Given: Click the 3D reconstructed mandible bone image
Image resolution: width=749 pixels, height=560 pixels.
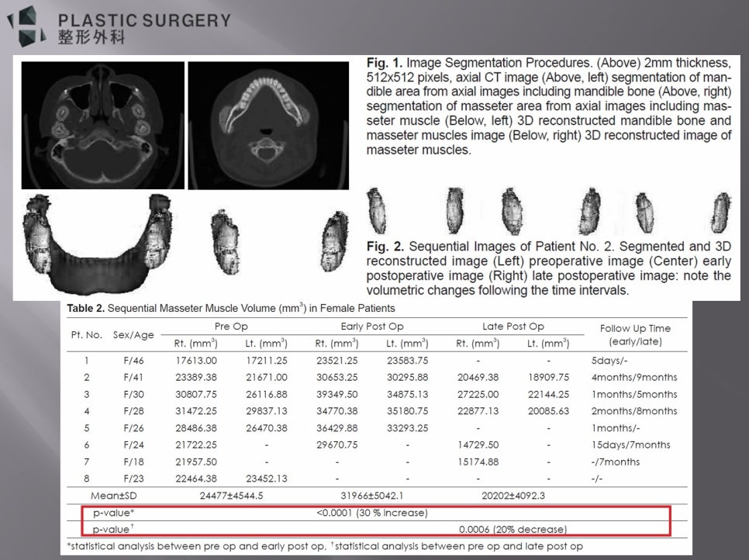Looking at the screenshot, I should pyautogui.click(x=98, y=244).
